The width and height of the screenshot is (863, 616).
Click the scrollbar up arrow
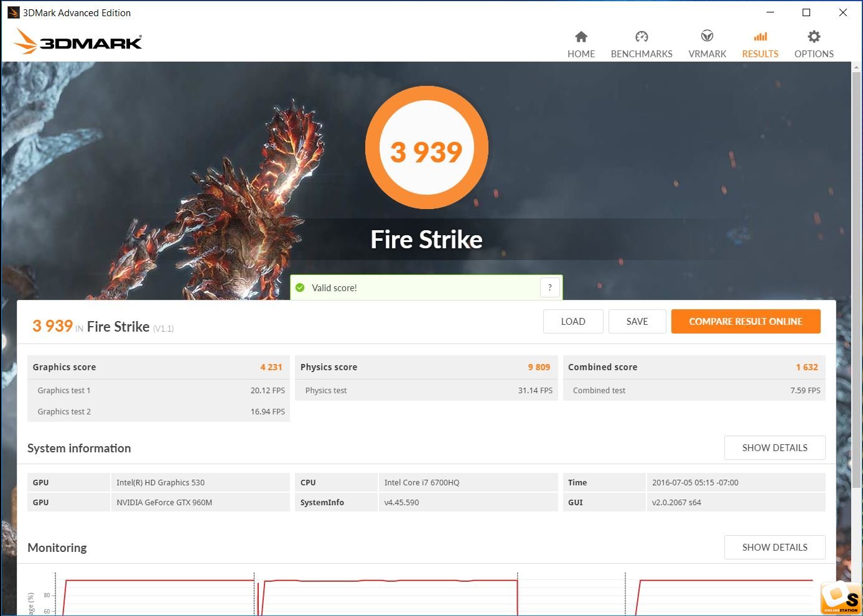point(857,67)
